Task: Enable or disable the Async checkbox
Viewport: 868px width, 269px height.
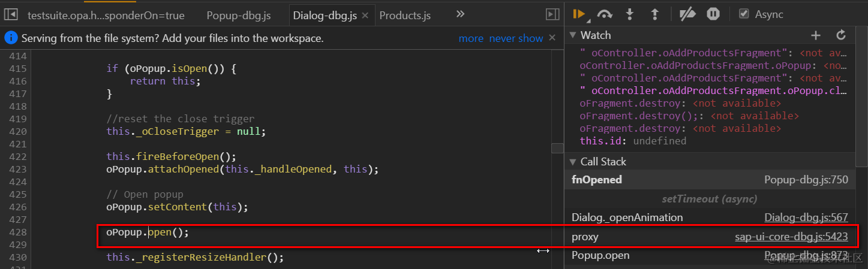Action: 744,14
